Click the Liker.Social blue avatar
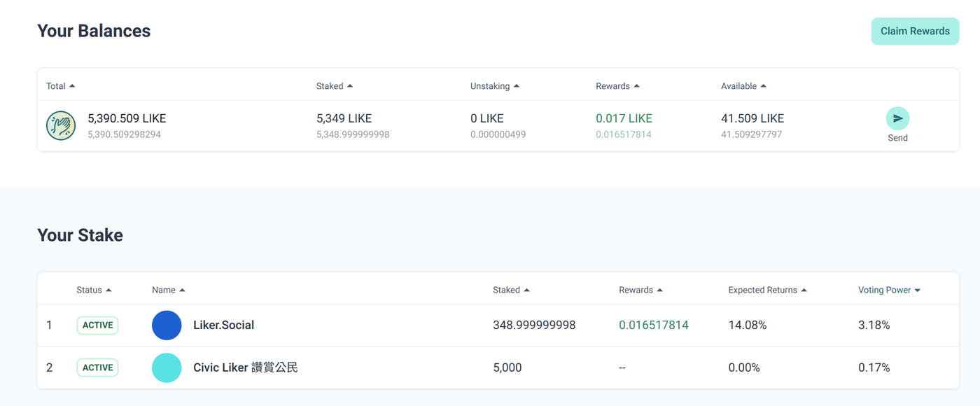 [x=167, y=325]
